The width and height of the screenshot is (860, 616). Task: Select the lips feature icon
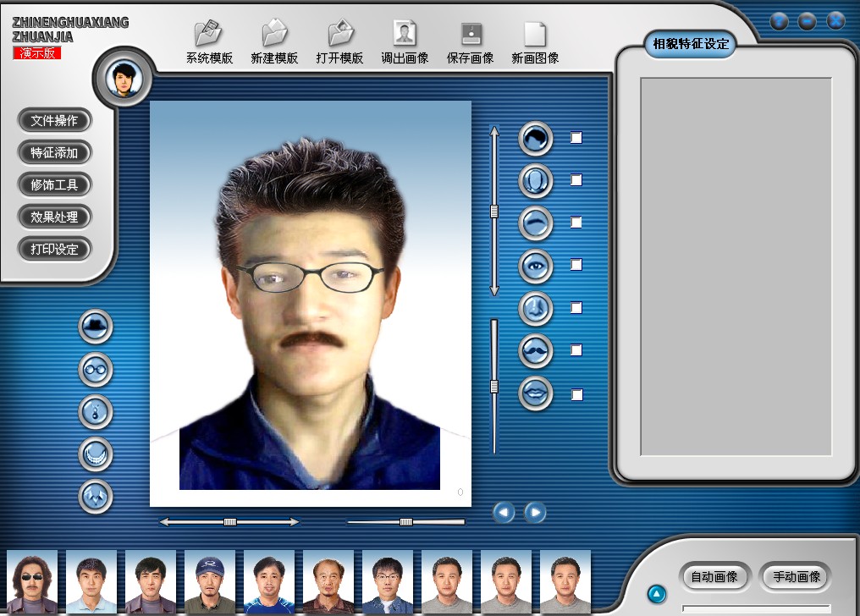[535, 393]
